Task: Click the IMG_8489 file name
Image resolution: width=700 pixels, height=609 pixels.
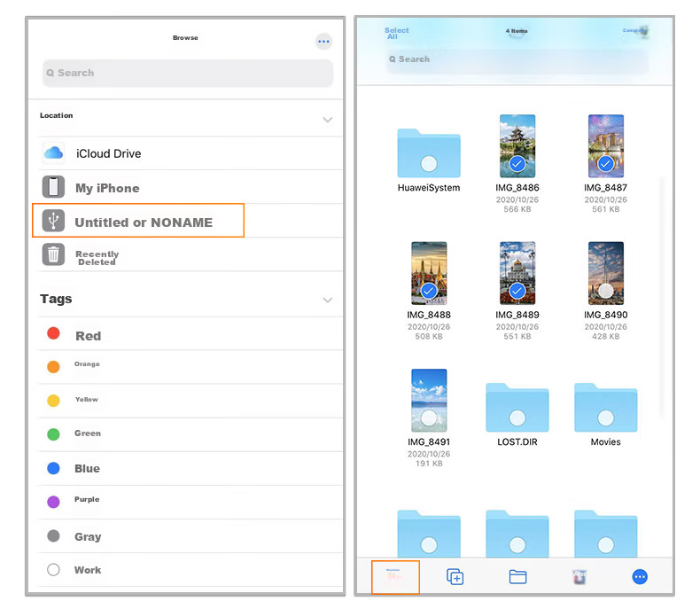Action: click(517, 315)
